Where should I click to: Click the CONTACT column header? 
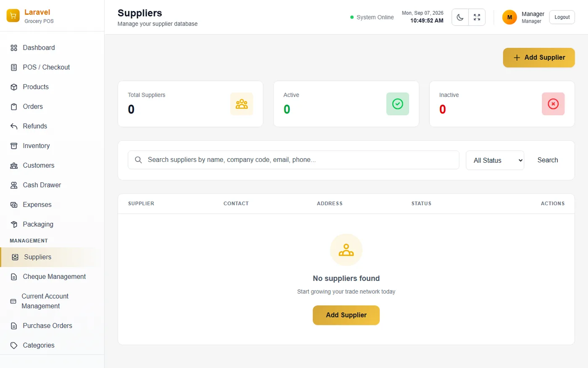point(236,204)
